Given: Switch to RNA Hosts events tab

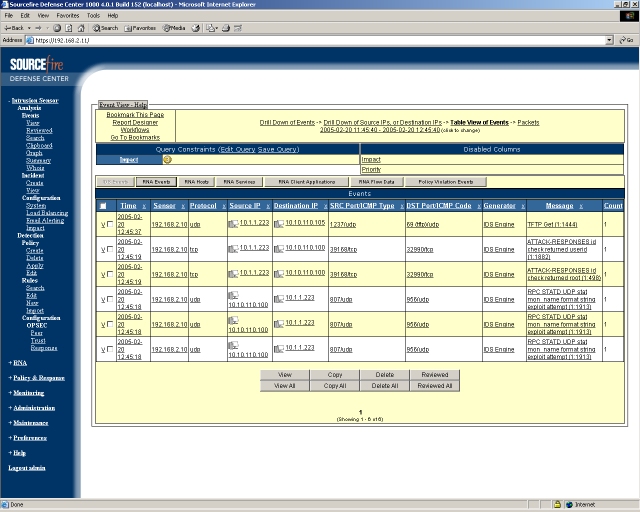Looking at the screenshot, I should (x=197, y=182).
